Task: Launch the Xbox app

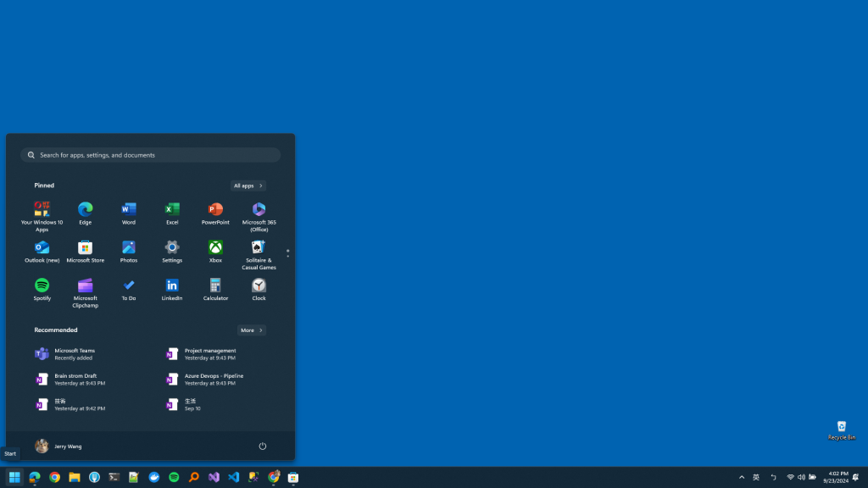Action: 215,252
